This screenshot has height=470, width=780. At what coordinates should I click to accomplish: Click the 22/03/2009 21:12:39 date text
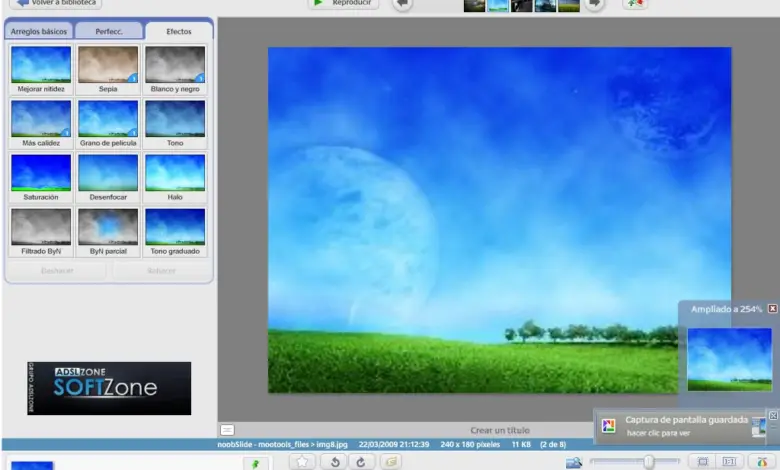[x=393, y=444]
